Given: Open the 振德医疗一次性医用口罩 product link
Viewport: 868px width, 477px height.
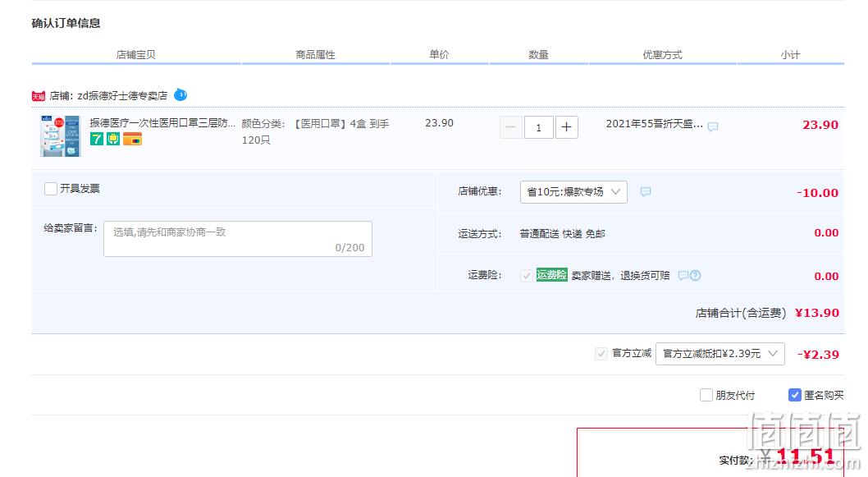Looking at the screenshot, I should 162,123.
